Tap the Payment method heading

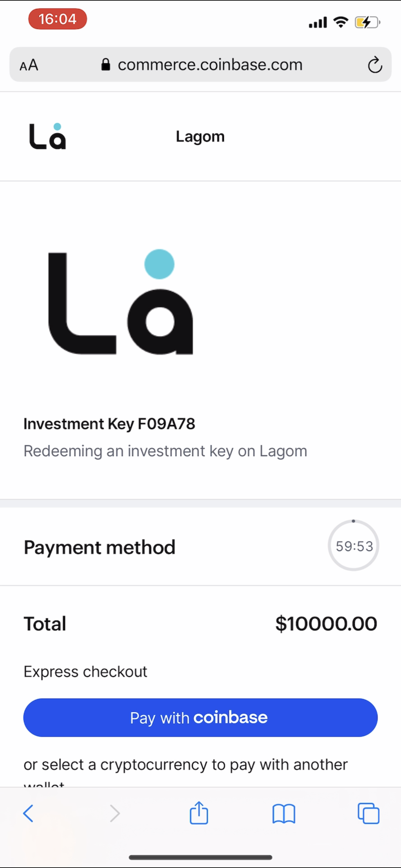pos(99,547)
